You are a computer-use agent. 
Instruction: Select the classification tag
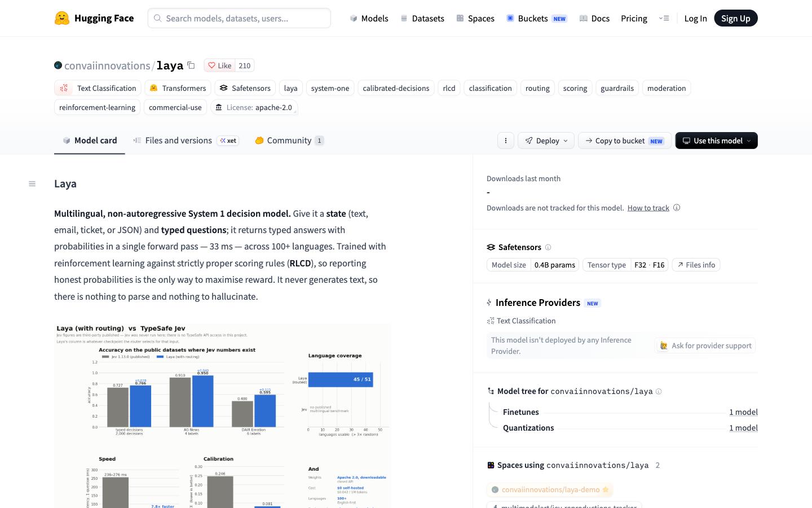(490, 88)
